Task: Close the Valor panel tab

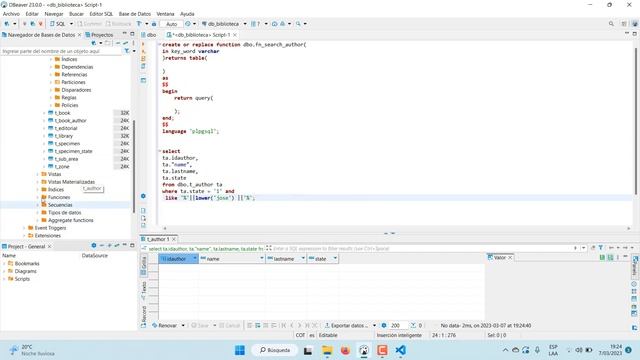Action: click(510, 258)
